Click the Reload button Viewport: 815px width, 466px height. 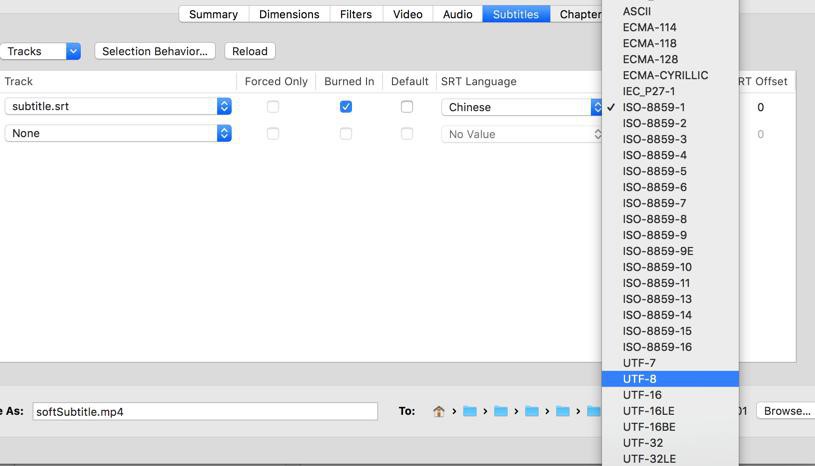(x=250, y=51)
